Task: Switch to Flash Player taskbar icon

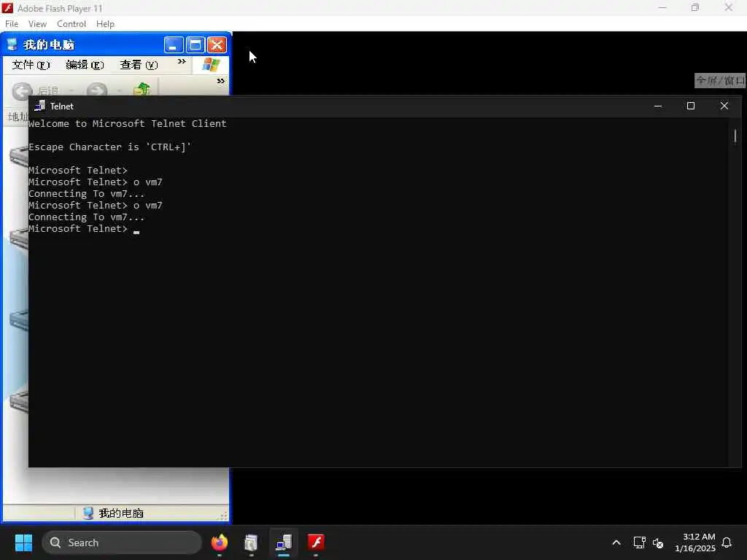Action: pyautogui.click(x=315, y=542)
